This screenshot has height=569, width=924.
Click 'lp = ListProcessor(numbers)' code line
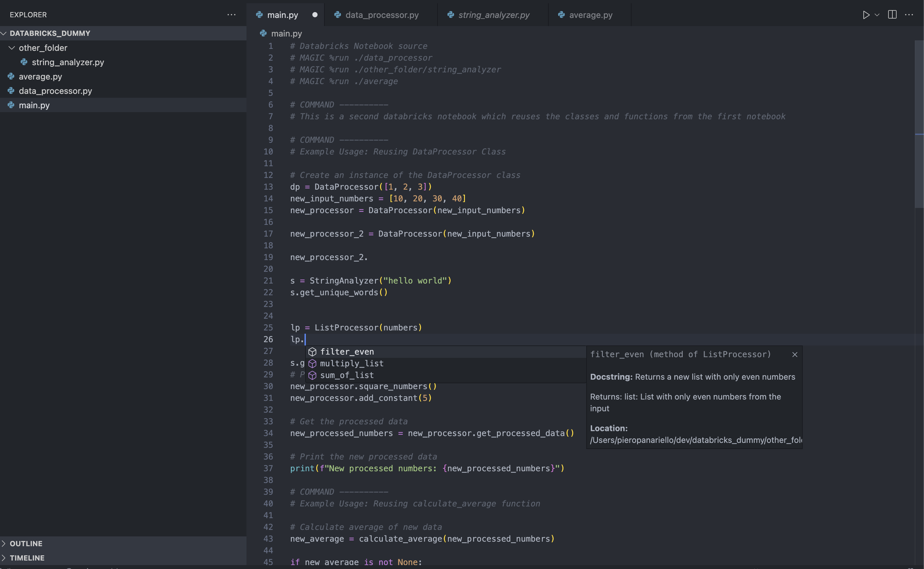coord(356,328)
